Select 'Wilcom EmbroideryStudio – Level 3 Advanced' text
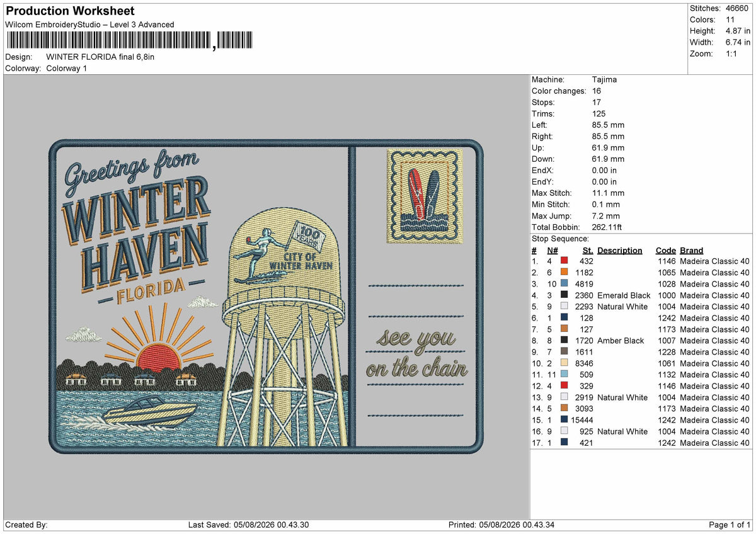Viewport: 756px width, 534px height. (89, 25)
